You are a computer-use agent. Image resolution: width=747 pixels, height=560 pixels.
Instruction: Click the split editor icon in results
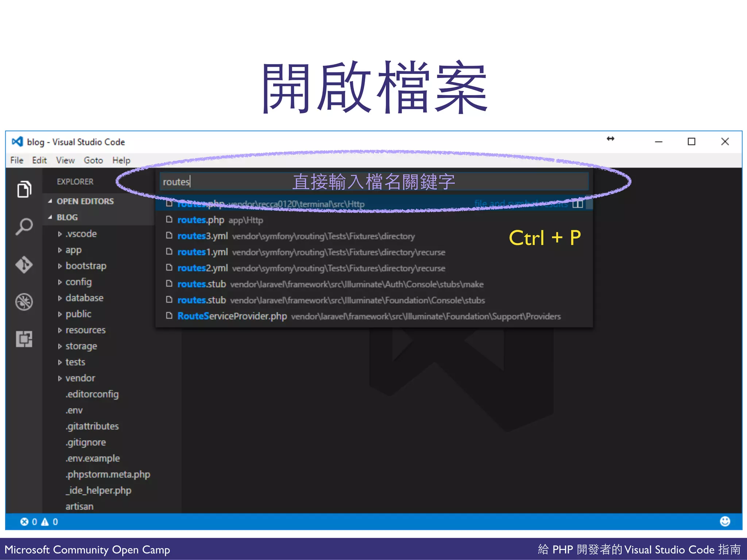click(577, 204)
